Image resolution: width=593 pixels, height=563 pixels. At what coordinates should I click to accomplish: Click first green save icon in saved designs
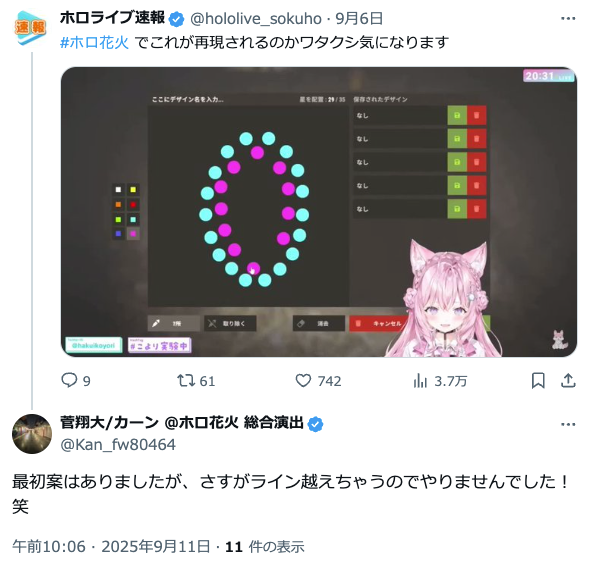click(x=457, y=115)
